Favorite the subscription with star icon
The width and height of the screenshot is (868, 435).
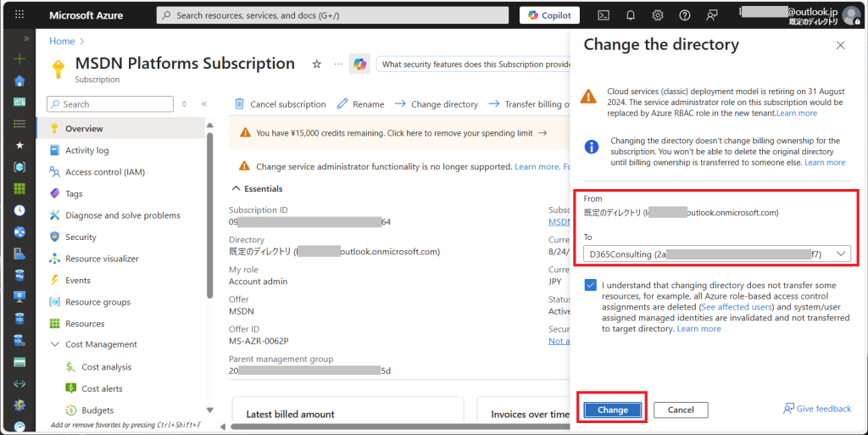(x=316, y=64)
